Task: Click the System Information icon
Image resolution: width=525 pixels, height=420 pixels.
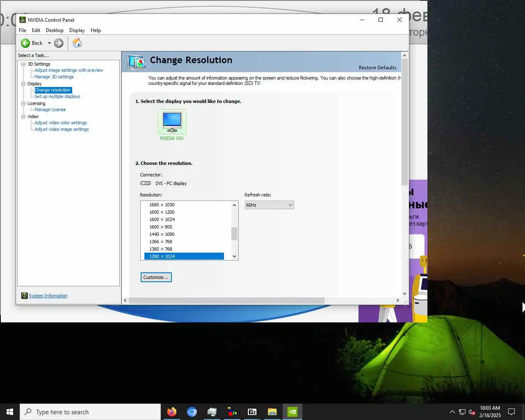Action: click(24, 296)
